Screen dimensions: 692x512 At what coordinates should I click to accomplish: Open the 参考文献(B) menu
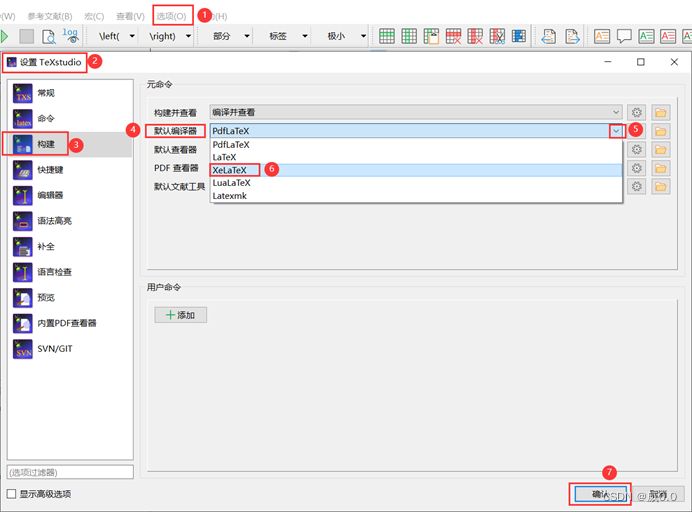tap(49, 16)
